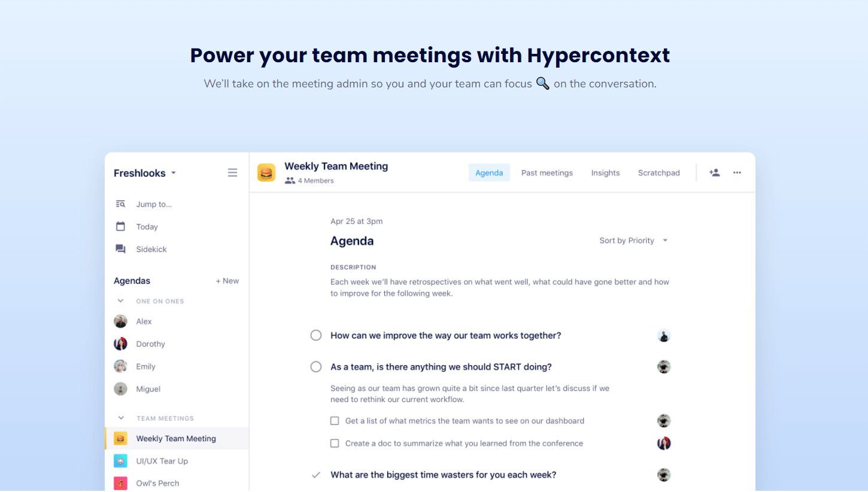Open the three-dot more options menu

pos(737,172)
